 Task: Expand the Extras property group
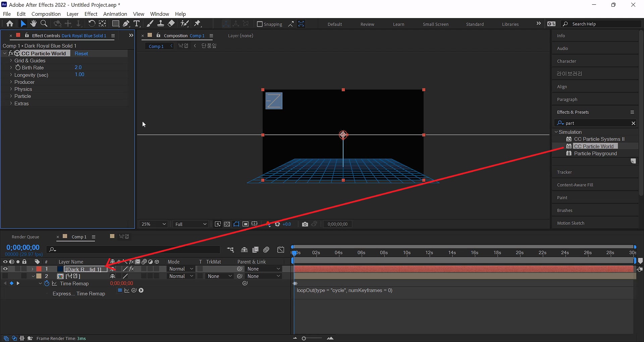(11, 104)
